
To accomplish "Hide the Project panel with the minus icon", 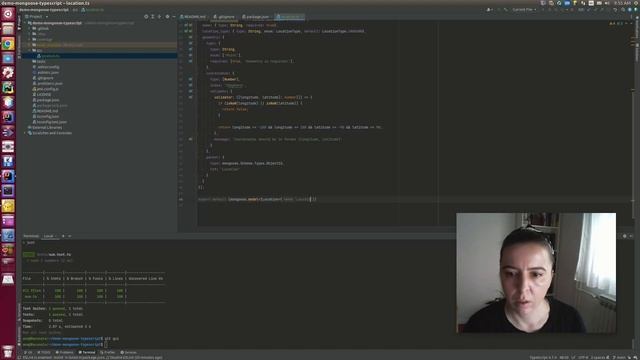I will point(174,17).
